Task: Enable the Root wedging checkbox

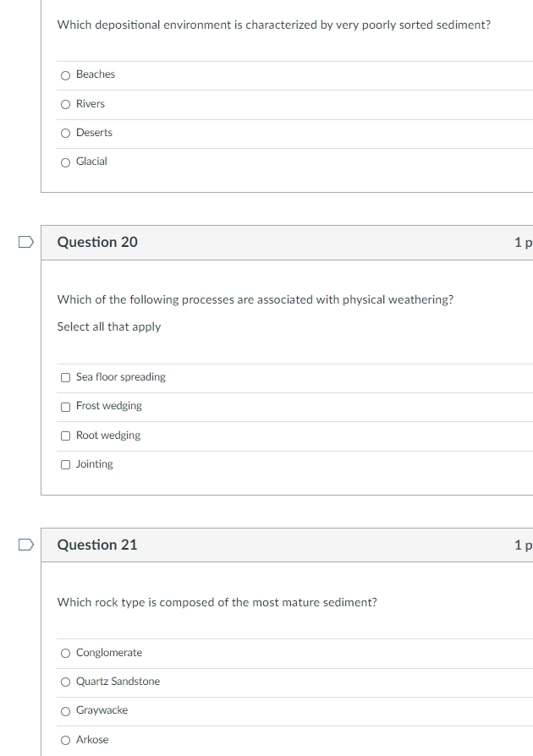Action: pos(66,436)
